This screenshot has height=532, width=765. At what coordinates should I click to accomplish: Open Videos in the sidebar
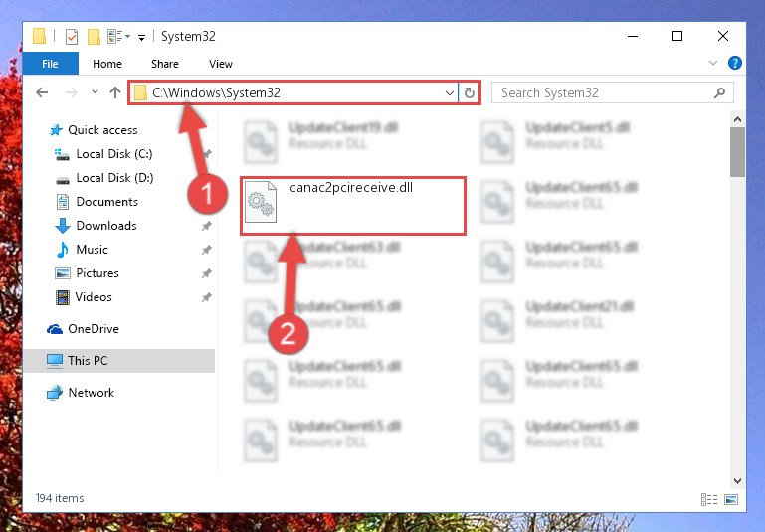tap(84, 297)
